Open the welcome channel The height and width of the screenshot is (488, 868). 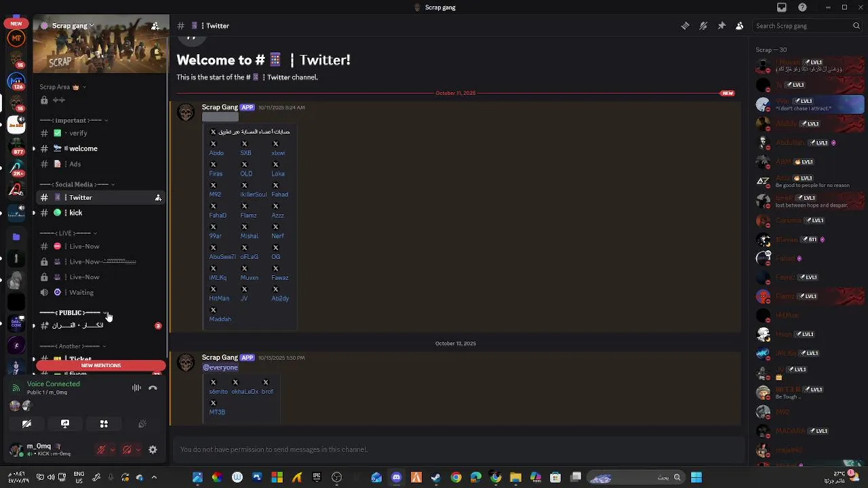pos(100,148)
